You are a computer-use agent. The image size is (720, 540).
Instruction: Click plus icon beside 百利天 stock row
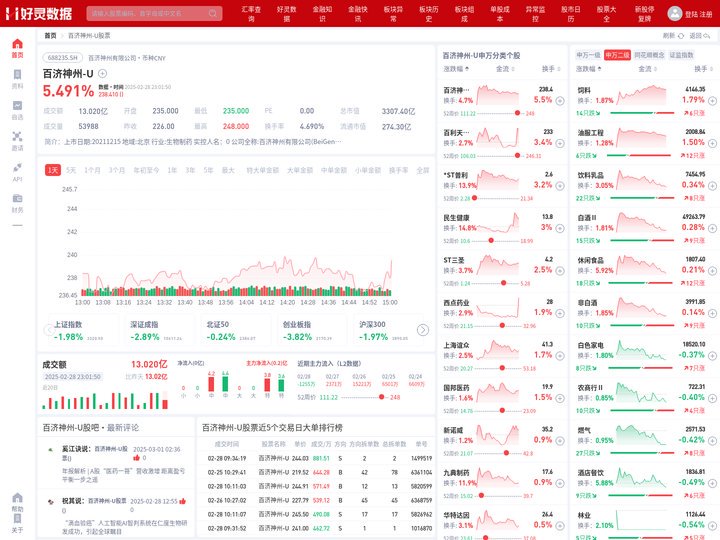(x=560, y=143)
